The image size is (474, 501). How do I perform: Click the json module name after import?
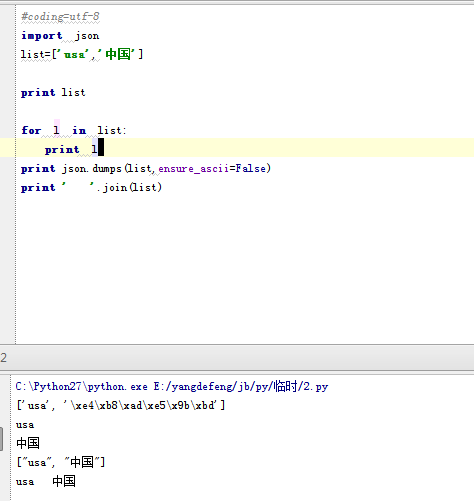[x=87, y=36]
